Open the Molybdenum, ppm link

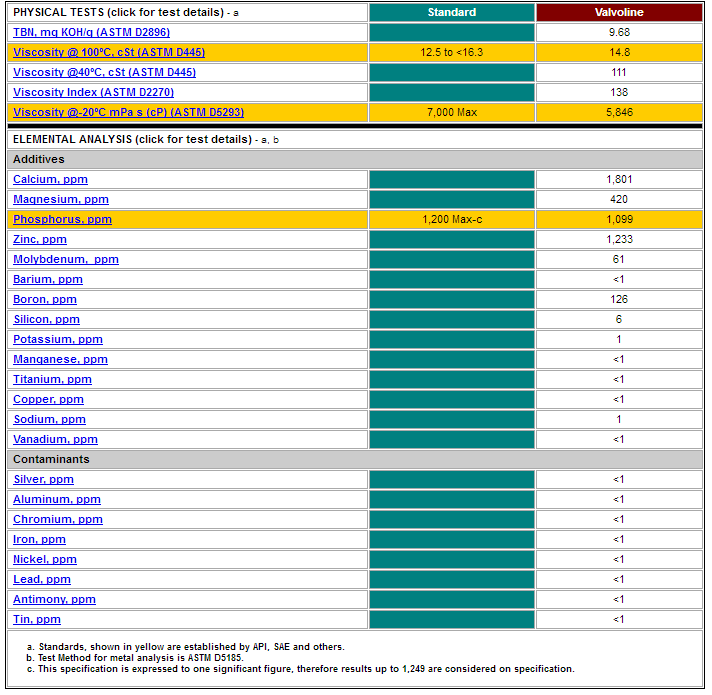(66, 259)
